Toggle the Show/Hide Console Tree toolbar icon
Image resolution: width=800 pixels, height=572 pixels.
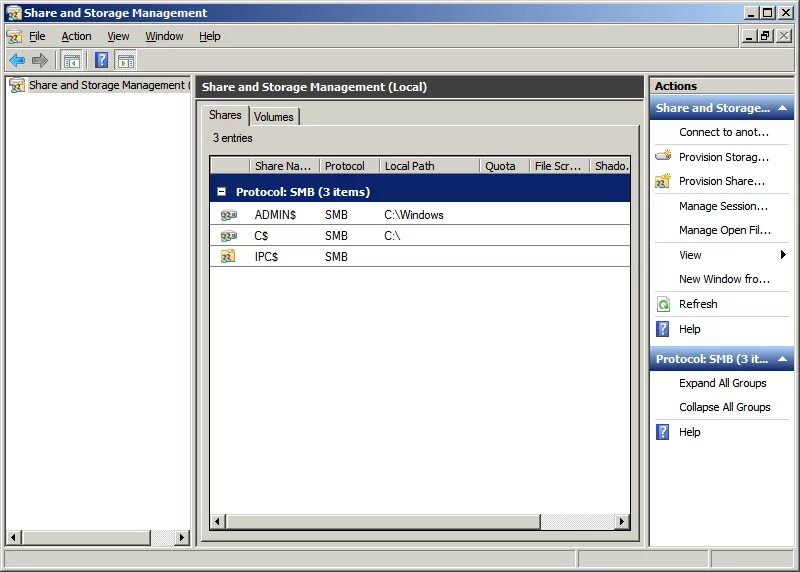point(71,61)
